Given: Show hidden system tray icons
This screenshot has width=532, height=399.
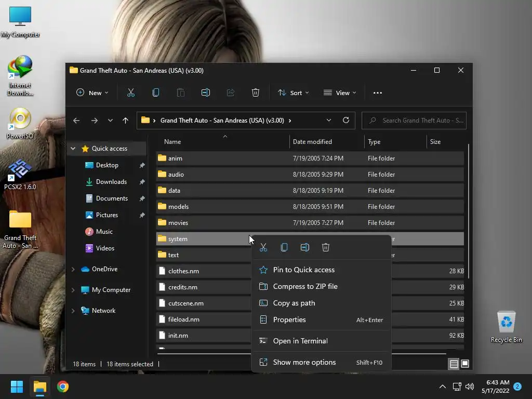Looking at the screenshot, I should point(443,387).
